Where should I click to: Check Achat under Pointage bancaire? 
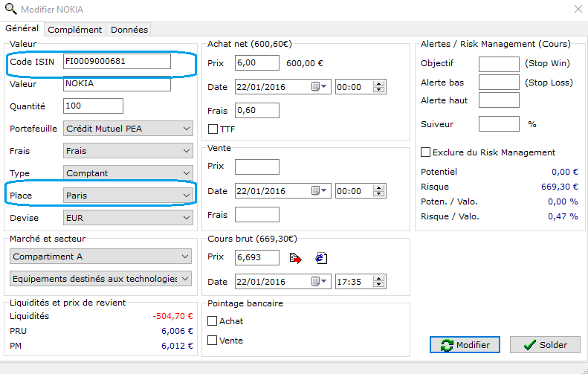click(213, 321)
